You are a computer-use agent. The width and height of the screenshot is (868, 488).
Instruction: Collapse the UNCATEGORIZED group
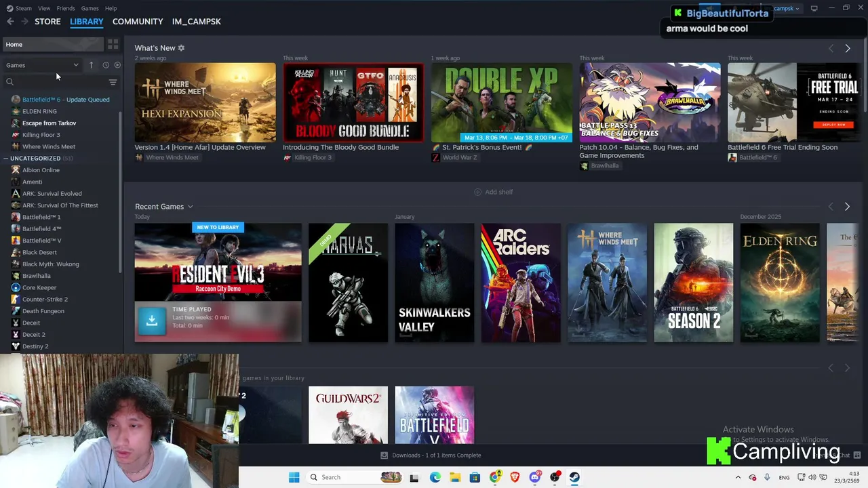point(5,159)
